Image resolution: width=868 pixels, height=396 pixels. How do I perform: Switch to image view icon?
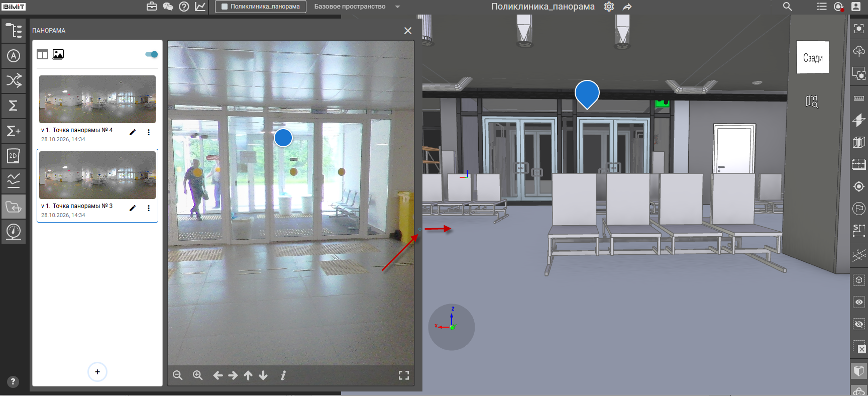[x=58, y=54]
